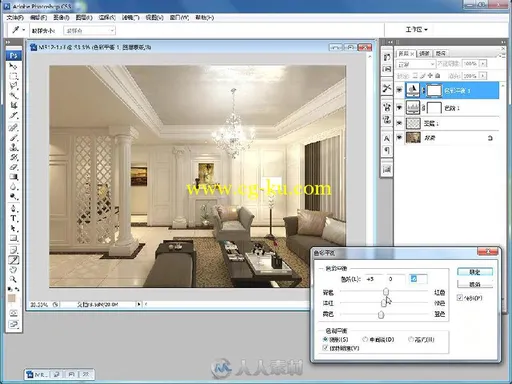The width and height of the screenshot is (512, 384).
Task: Hide the 背景 layer
Action: click(399, 137)
